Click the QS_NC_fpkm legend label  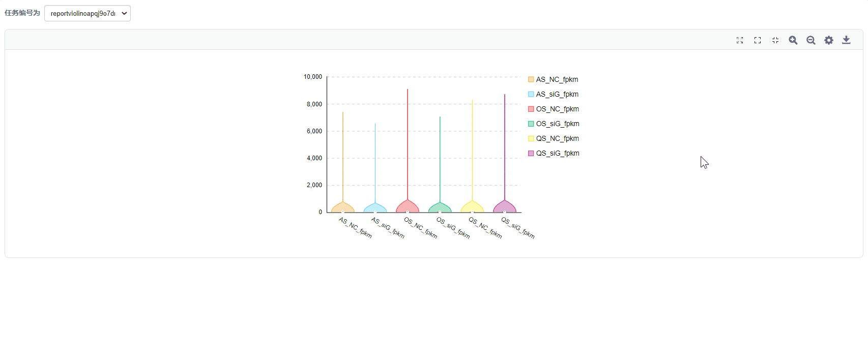[558, 138]
